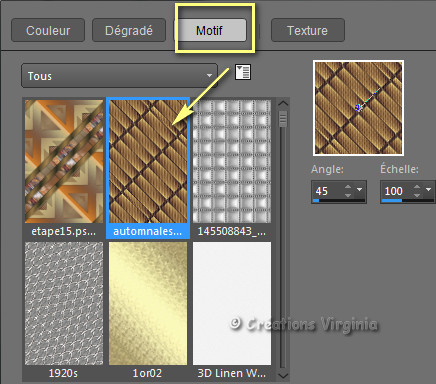Click the pattern list scroll up arrow
436x384 pixels.
click(283, 103)
